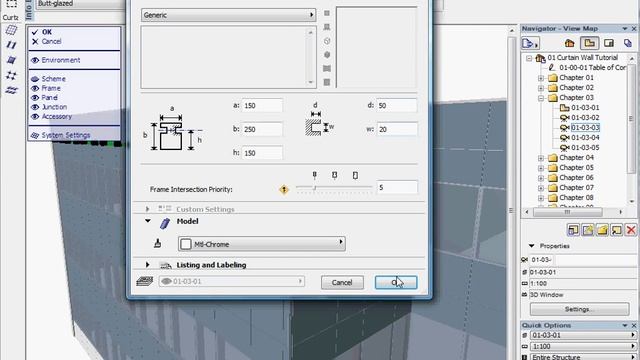Click the shaded 3D preview icon
Screen dimensions: 640x360
point(327,55)
